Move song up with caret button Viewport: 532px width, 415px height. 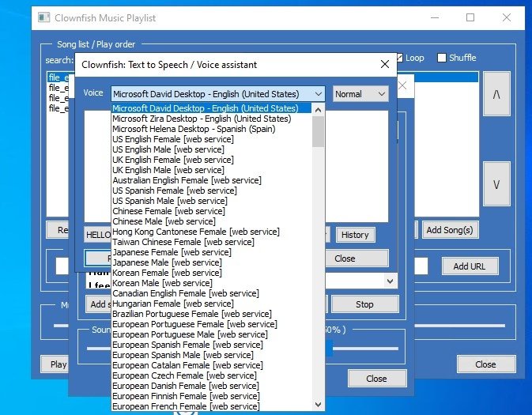(x=496, y=93)
